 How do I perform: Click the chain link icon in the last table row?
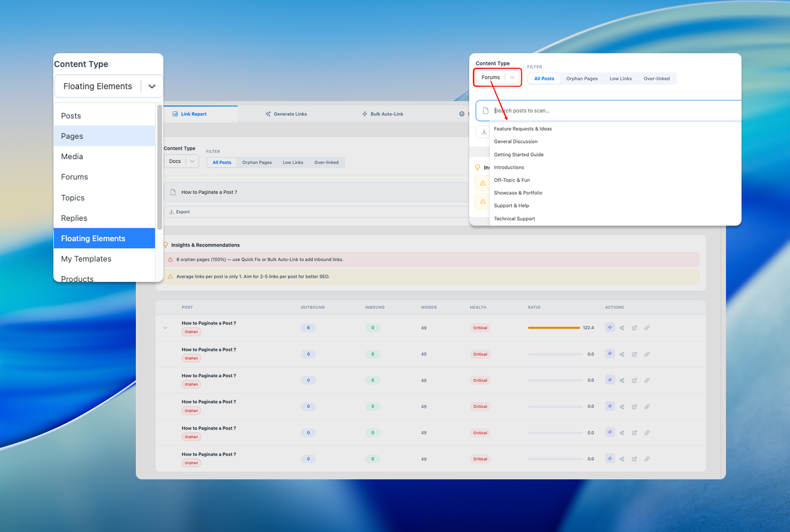pos(647,459)
